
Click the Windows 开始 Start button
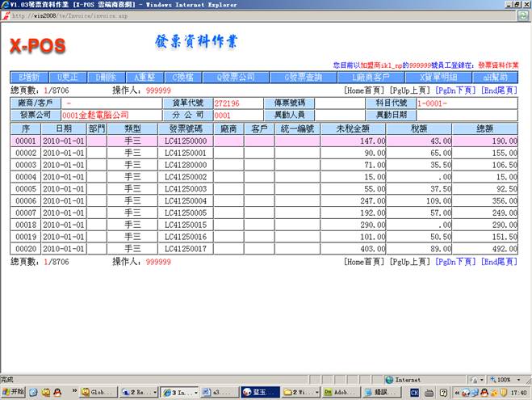[15, 392]
